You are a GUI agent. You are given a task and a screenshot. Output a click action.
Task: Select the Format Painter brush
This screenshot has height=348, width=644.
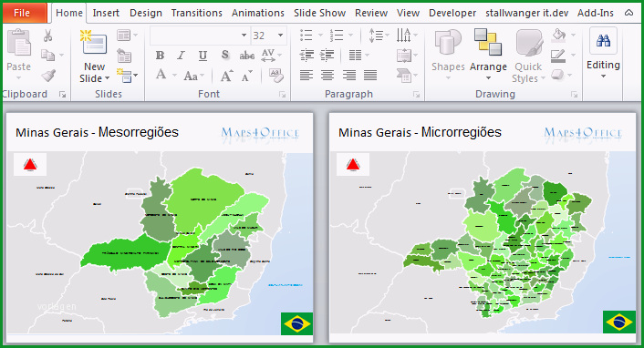(48, 75)
